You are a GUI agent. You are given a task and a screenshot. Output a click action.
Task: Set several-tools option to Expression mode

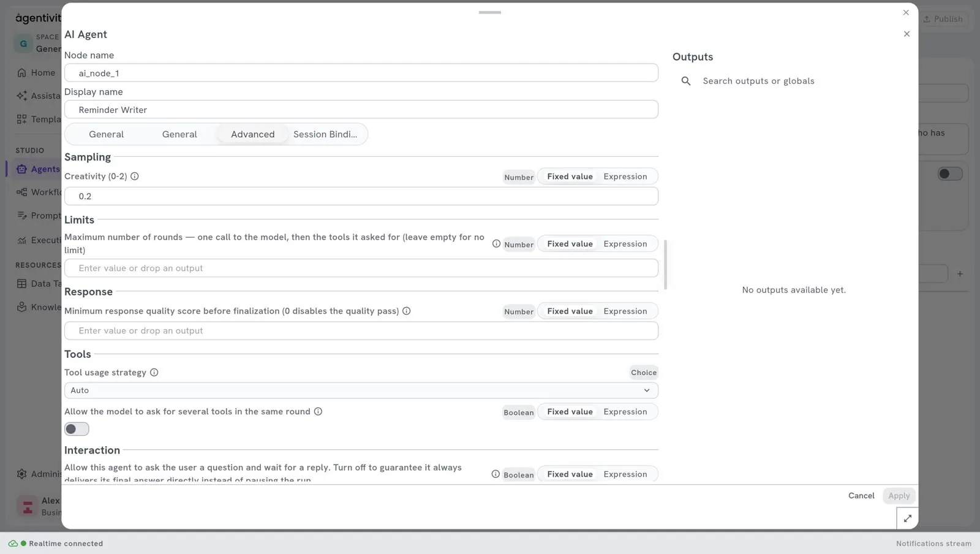tap(625, 412)
